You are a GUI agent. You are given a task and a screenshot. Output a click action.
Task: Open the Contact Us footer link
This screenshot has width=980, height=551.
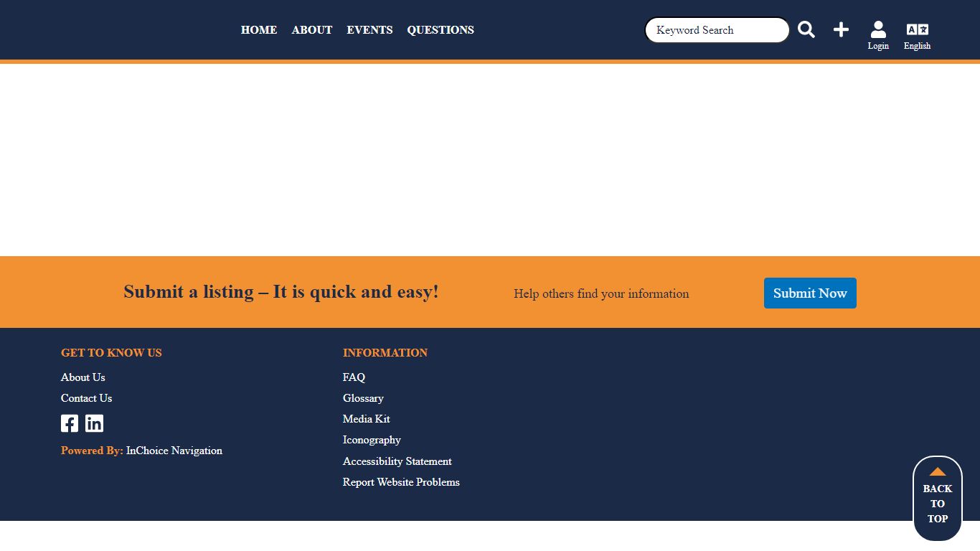(87, 398)
